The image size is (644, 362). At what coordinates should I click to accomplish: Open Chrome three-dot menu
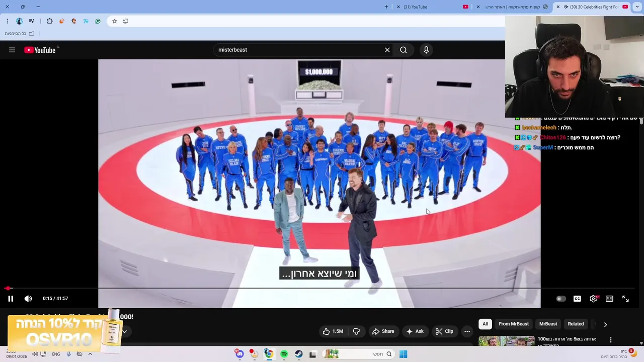click(x=7, y=21)
